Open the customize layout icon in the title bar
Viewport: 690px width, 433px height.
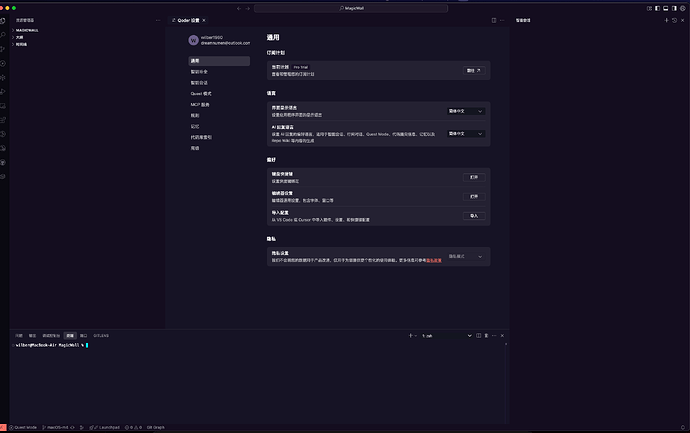(649, 8)
